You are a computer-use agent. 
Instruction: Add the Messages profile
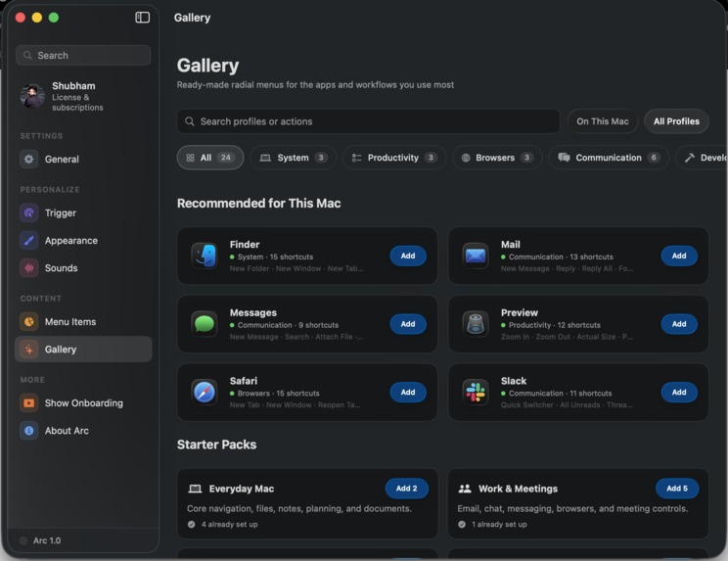pos(408,324)
